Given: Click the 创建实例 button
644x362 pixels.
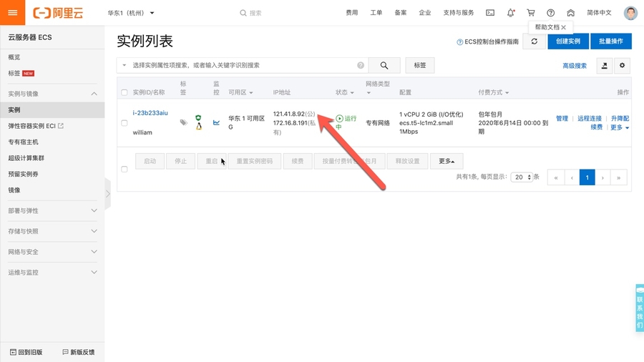Looking at the screenshot, I should [x=568, y=41].
